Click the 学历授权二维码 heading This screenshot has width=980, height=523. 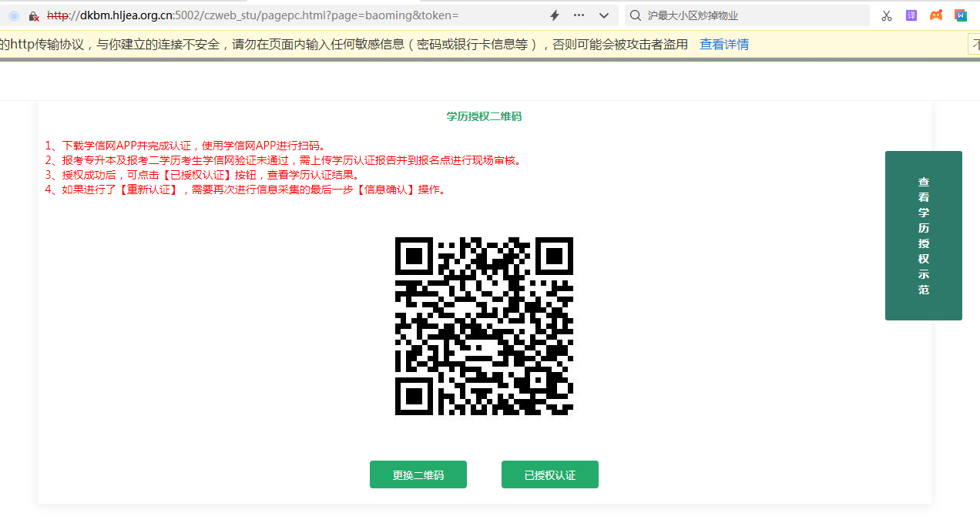484,116
